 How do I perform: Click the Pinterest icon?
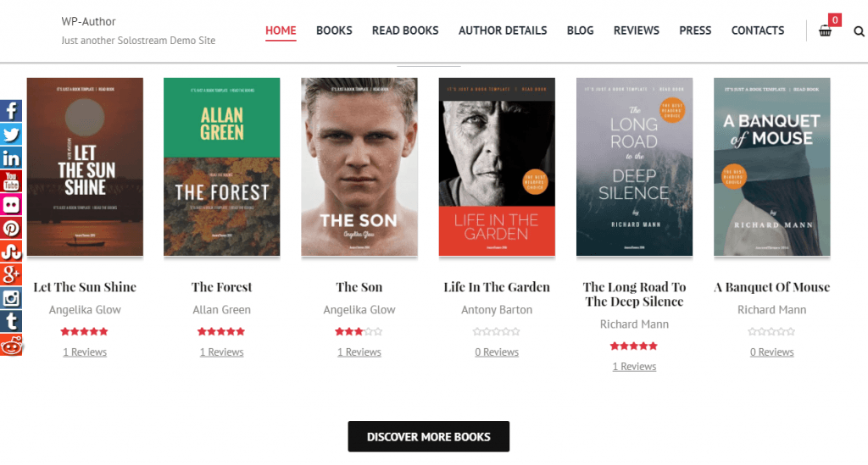(x=10, y=228)
